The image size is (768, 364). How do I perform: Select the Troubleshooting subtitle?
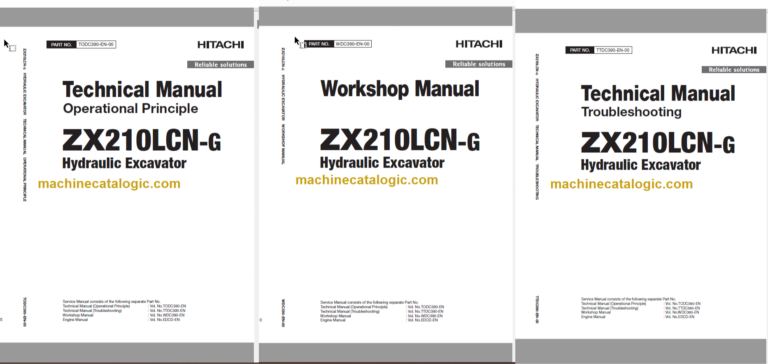[x=631, y=112]
